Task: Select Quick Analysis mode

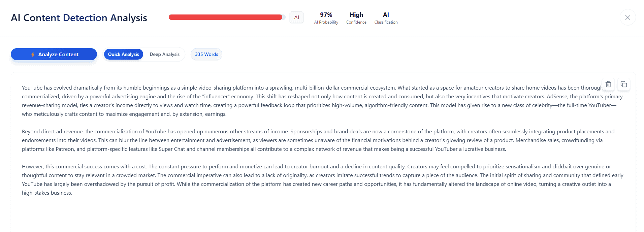Action: [x=123, y=54]
